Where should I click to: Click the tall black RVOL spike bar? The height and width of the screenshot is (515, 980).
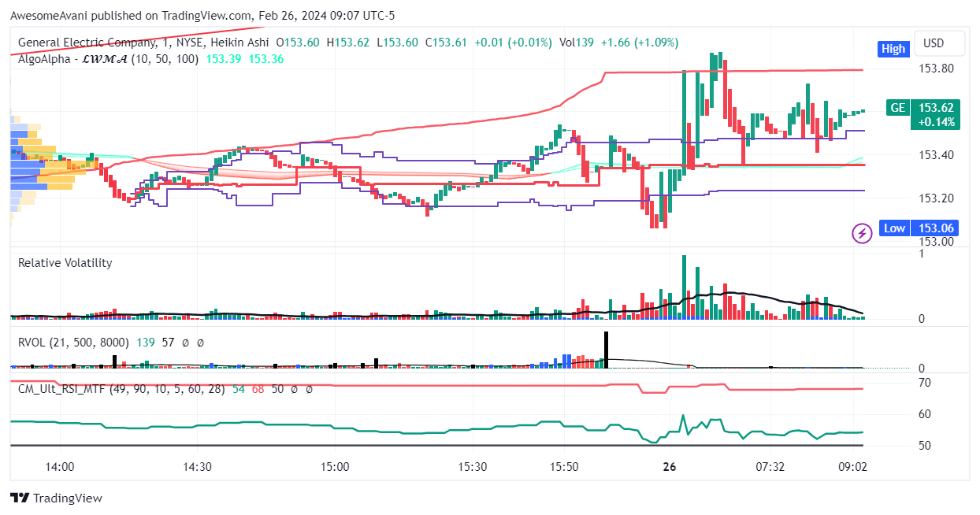point(607,350)
